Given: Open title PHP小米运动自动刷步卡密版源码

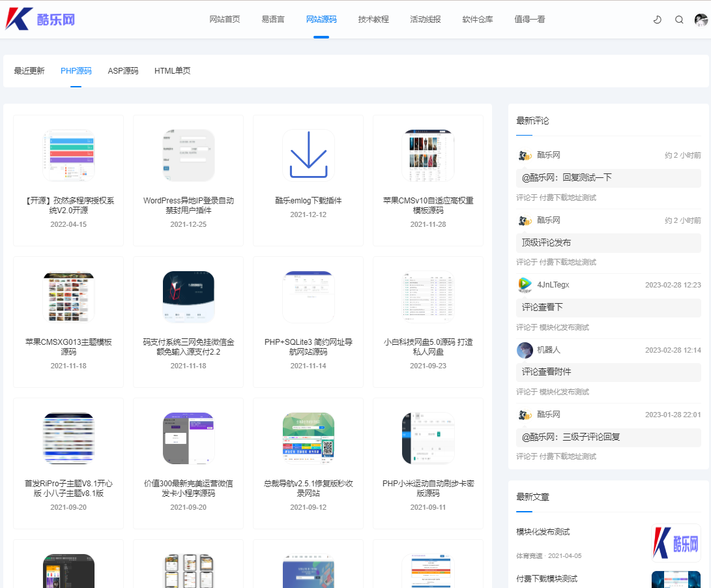Looking at the screenshot, I should pos(428,489).
